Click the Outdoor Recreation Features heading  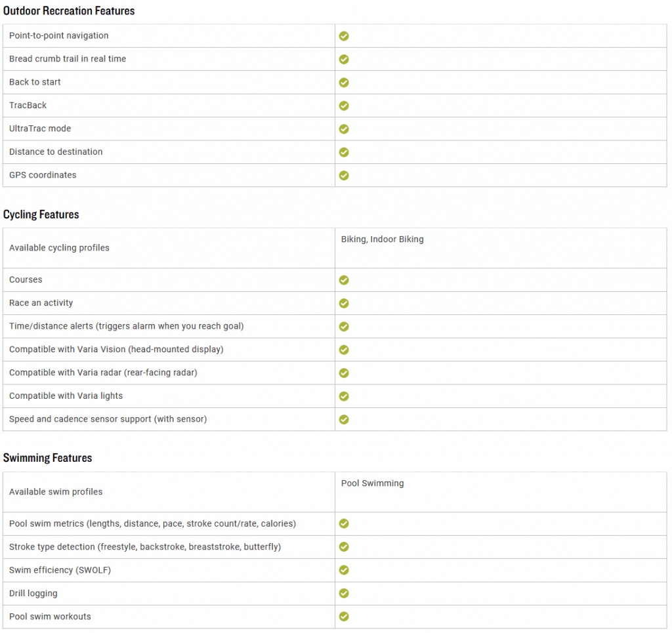[69, 11]
